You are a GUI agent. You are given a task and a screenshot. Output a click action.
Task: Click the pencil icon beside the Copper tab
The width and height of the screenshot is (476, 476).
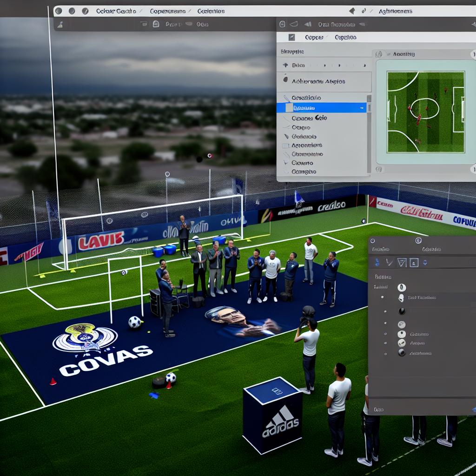(x=291, y=37)
